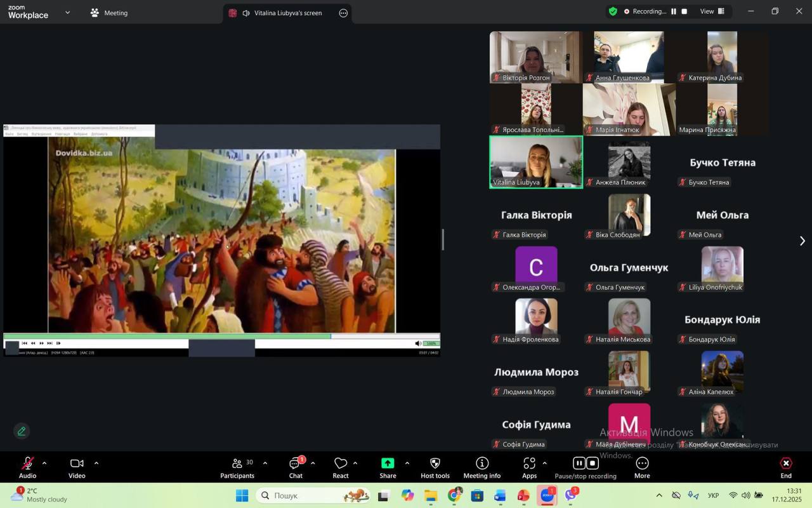Screen dimensions: 812x508
Task: Unmute the microphone Audio button
Action: [x=27, y=467]
